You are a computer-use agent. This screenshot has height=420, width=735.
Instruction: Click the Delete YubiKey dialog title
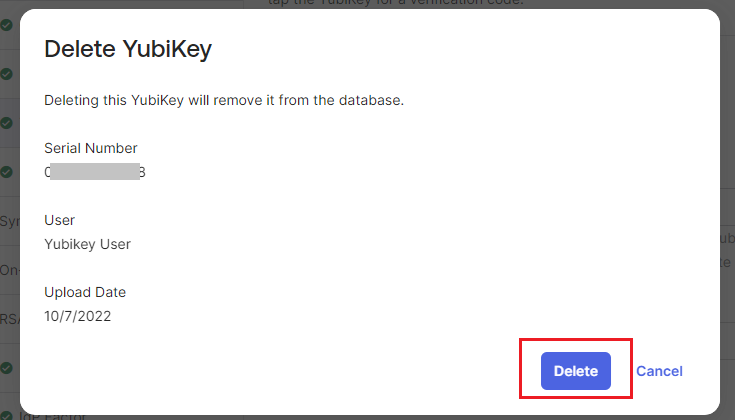[128, 50]
